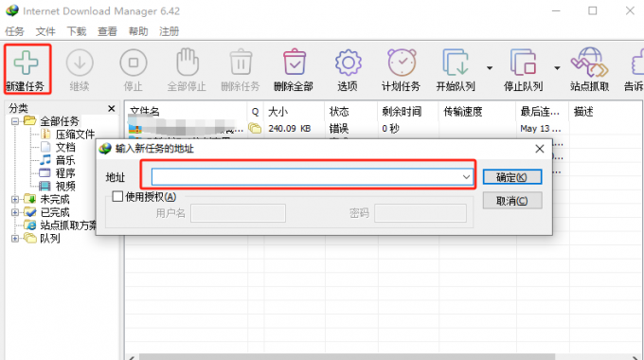Expand the 队列 tree node
The width and height of the screenshot is (644, 360).
15,239
